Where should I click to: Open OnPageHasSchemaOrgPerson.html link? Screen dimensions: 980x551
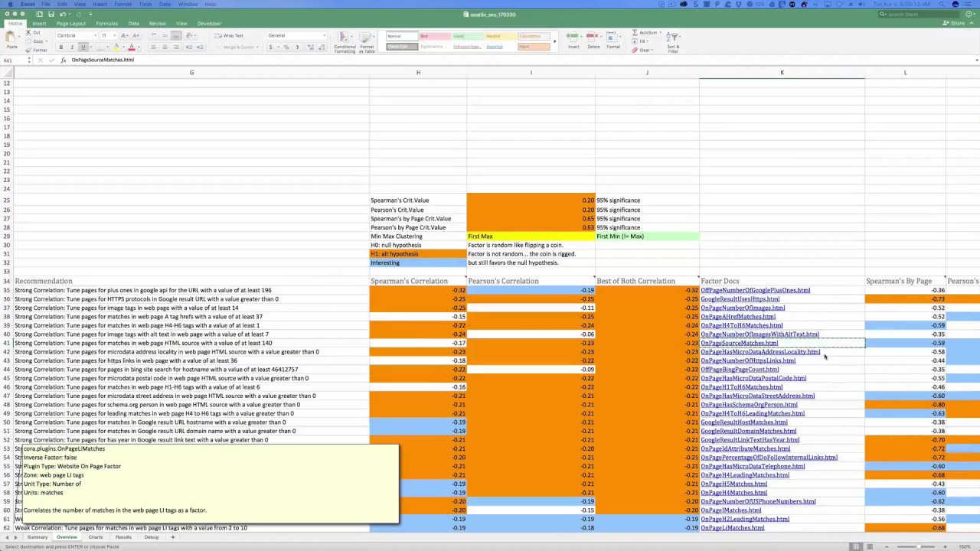[x=749, y=405]
